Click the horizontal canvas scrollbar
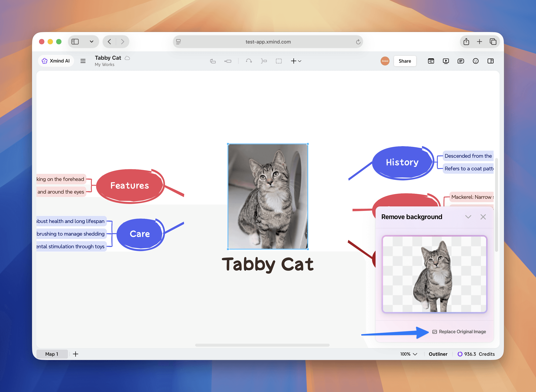This screenshot has width=536, height=392. tap(262, 345)
